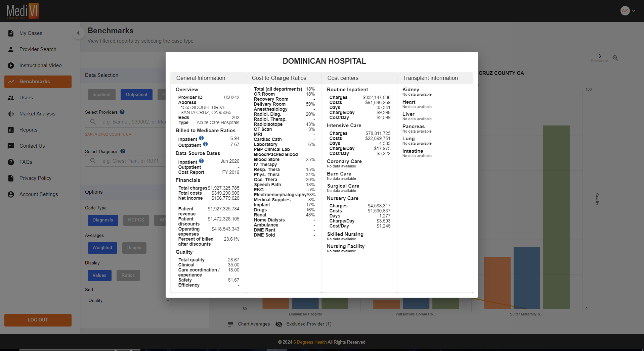The height and width of the screenshot is (351, 644).
Task: Click Excluded Provider (1) label
Action: (x=309, y=324)
